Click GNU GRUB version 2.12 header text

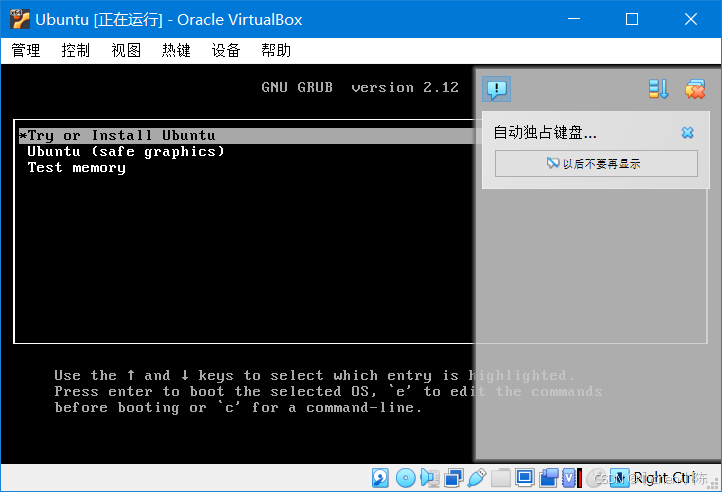click(x=360, y=87)
